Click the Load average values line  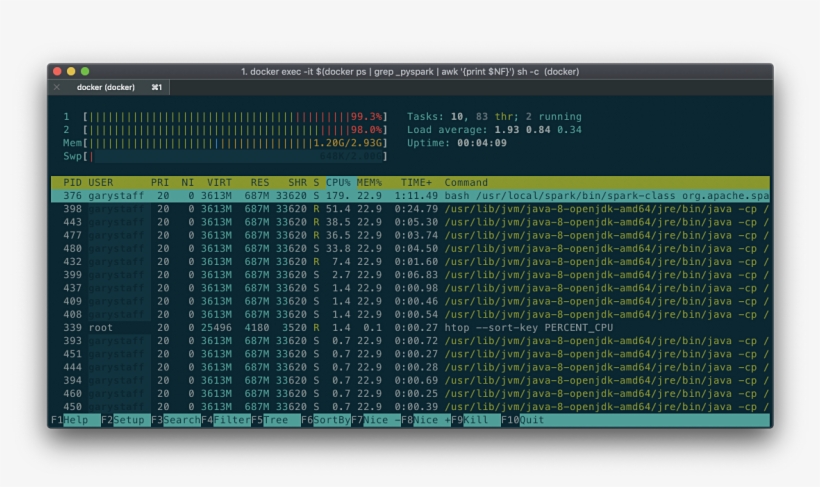(x=494, y=130)
